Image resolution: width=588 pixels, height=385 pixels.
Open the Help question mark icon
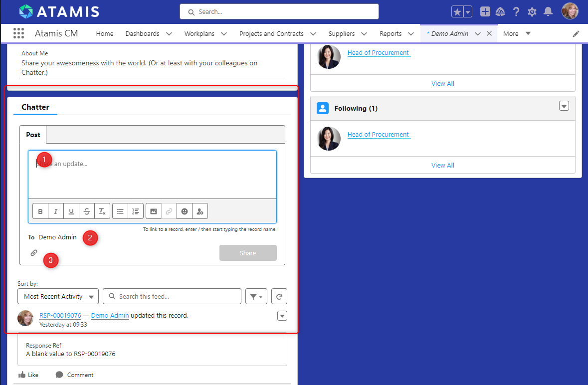coord(516,11)
